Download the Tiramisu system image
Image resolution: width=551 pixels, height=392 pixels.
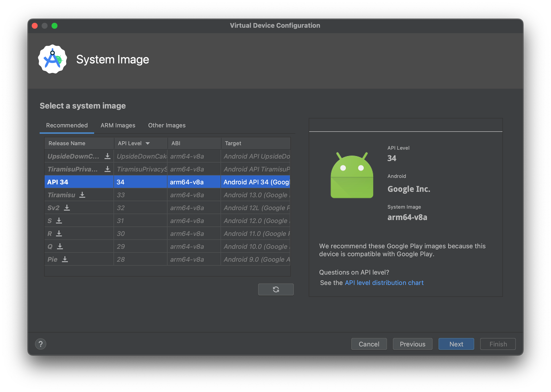82,195
